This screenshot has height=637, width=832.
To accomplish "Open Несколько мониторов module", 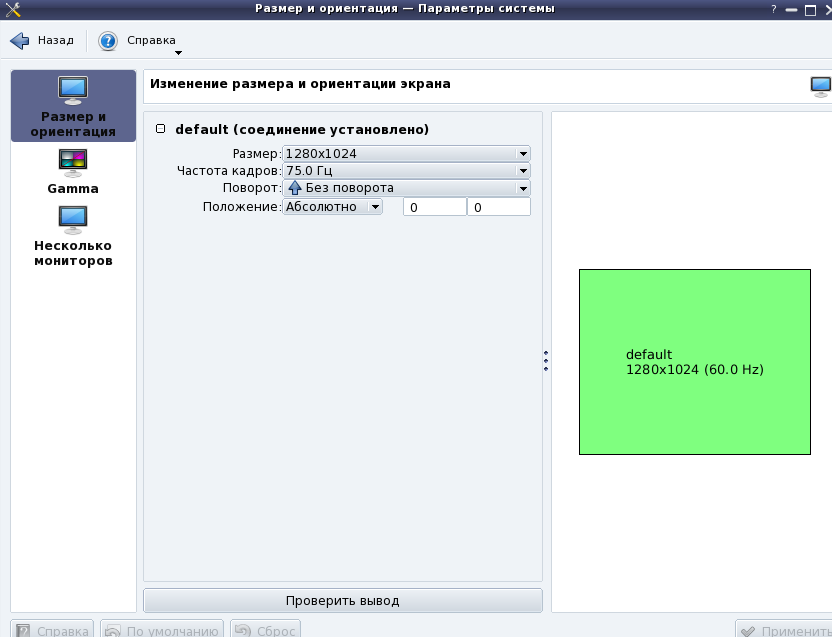I will (73, 236).
